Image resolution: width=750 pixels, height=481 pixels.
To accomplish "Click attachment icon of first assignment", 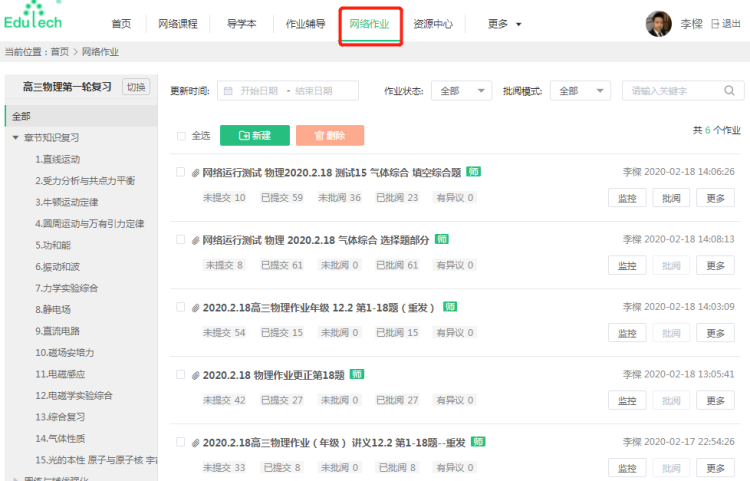I will point(195,172).
